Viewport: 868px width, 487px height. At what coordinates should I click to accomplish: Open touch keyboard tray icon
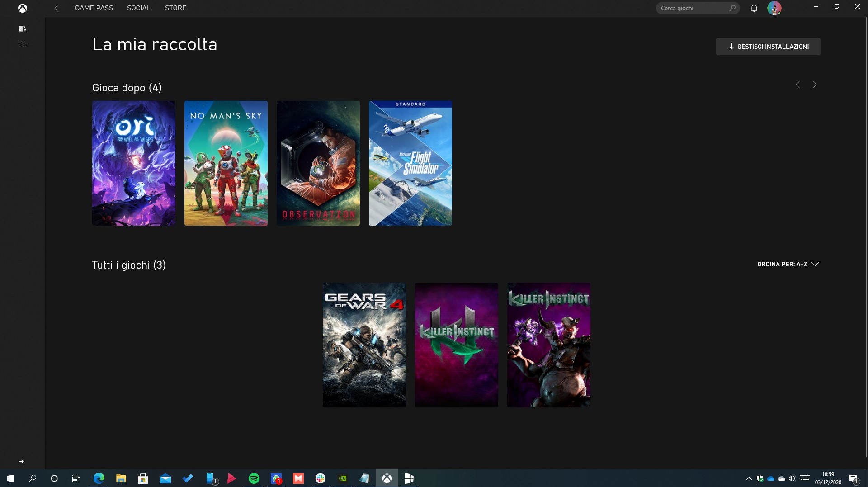coord(805,478)
